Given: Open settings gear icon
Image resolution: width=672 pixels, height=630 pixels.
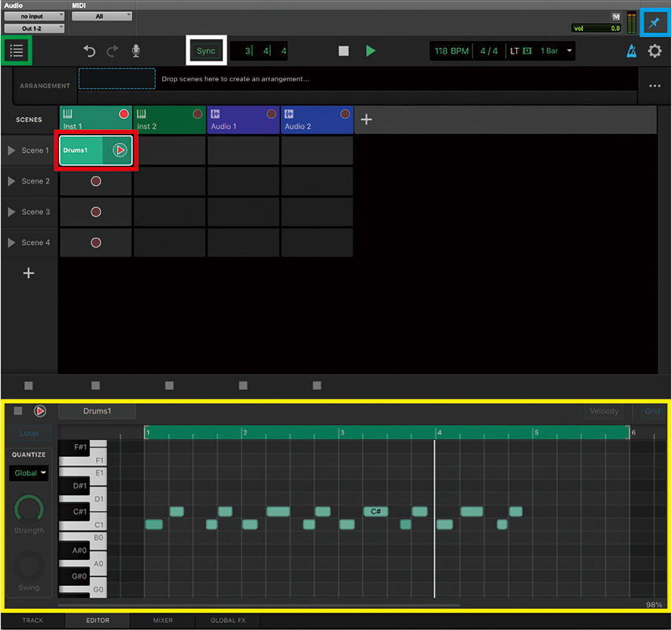Looking at the screenshot, I should coord(655,51).
